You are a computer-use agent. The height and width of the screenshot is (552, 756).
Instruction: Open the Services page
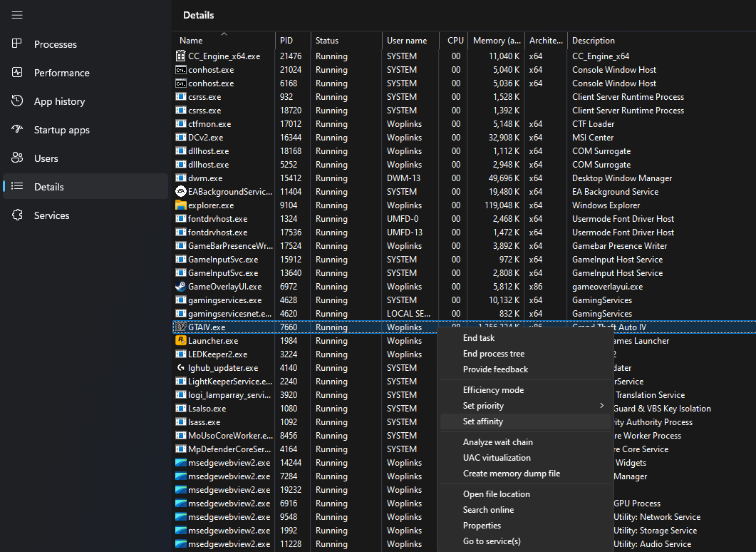coord(86,215)
